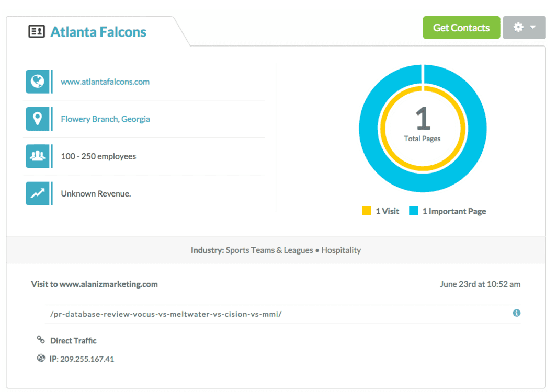
Task: Click the chain link icon by Direct Traffic
Action: click(x=41, y=340)
